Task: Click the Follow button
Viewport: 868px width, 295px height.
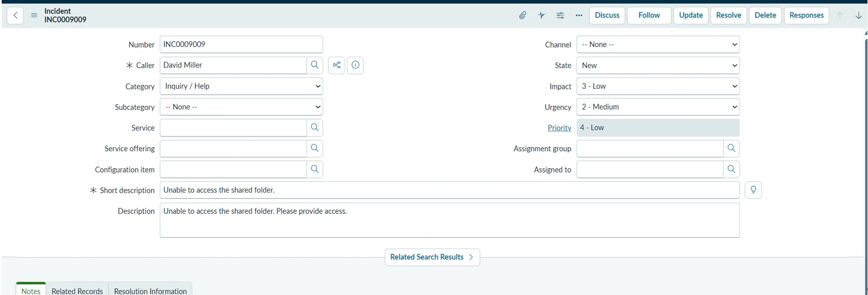Action: coord(649,15)
